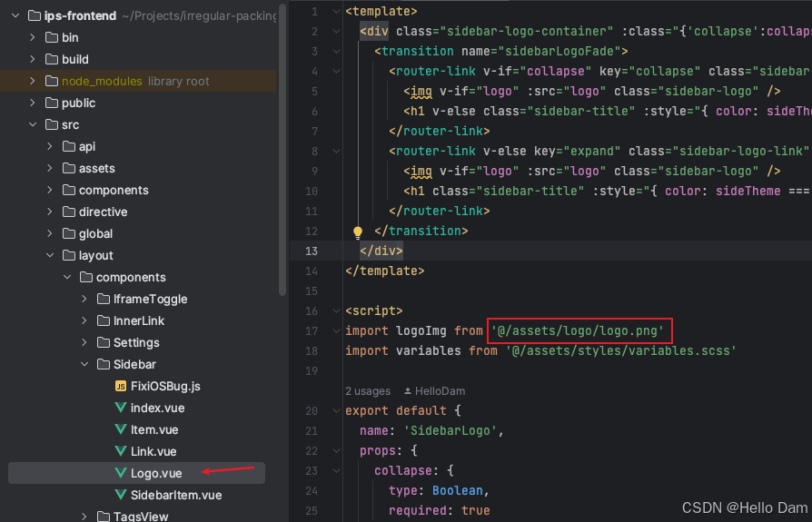Expand the build folder chevron
The image size is (812, 522).
[33, 60]
